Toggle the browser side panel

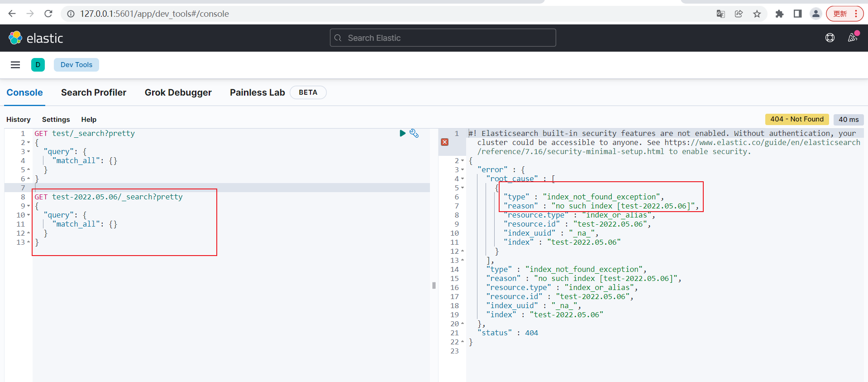(798, 14)
